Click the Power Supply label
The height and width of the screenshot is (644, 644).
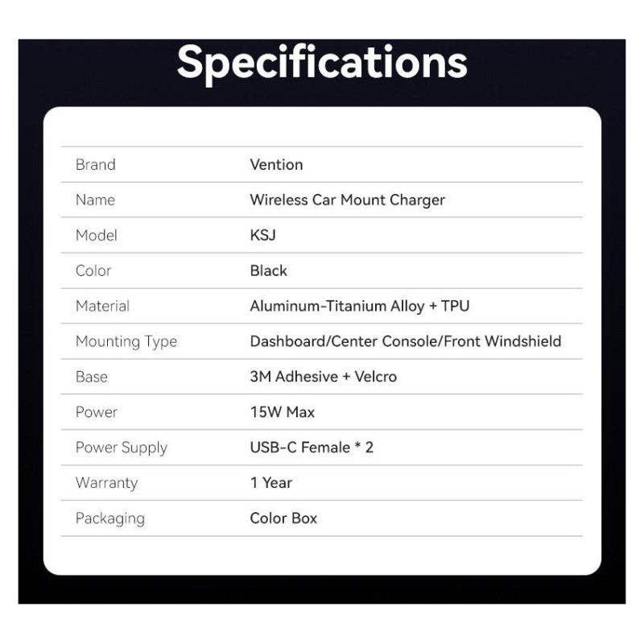click(121, 448)
